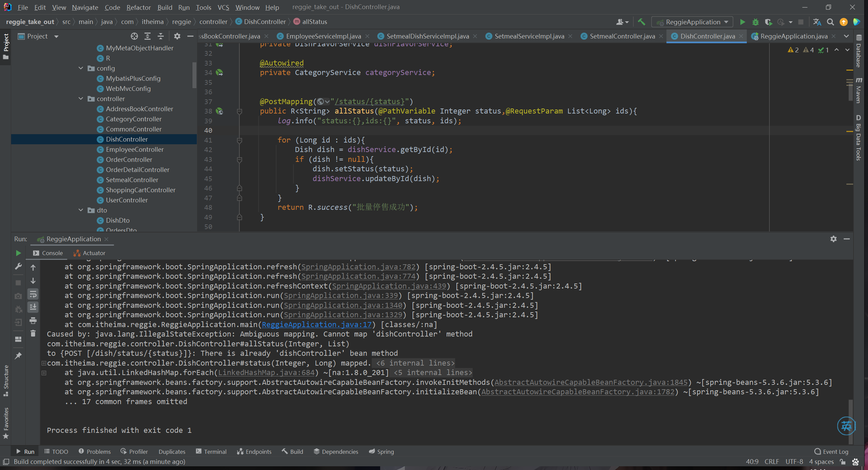Open the Refactor menu
The width and height of the screenshot is (868, 470).
coord(138,7)
